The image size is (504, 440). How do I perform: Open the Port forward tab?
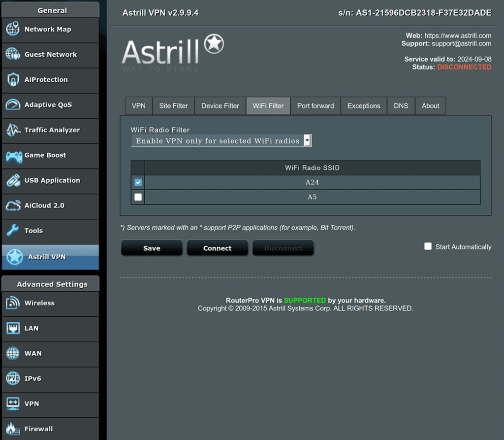(315, 105)
